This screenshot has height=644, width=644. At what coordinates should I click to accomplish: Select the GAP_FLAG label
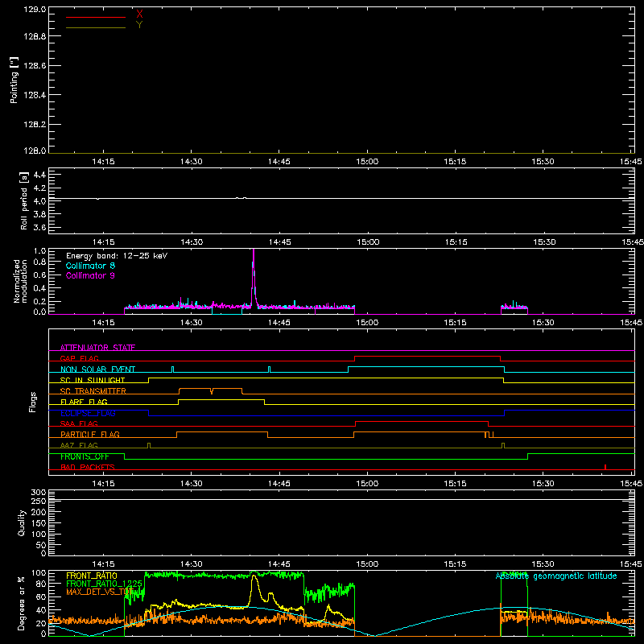[x=79, y=358]
